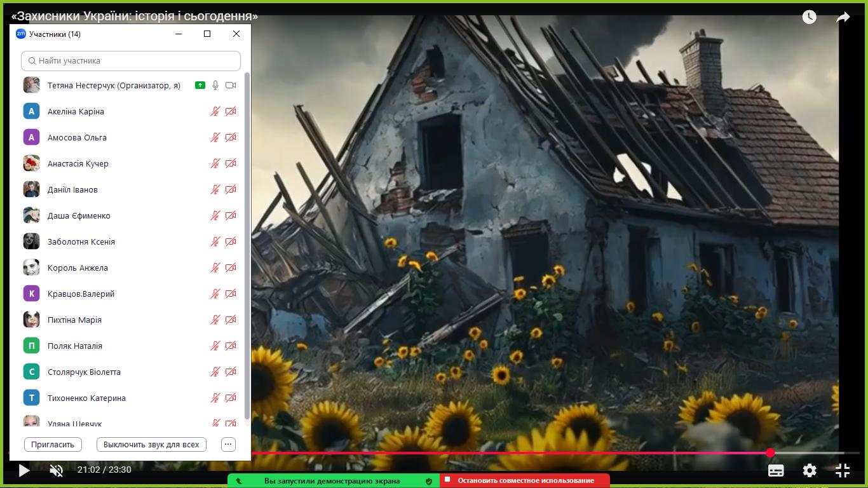Toggle subtitles in the video player

click(776, 470)
